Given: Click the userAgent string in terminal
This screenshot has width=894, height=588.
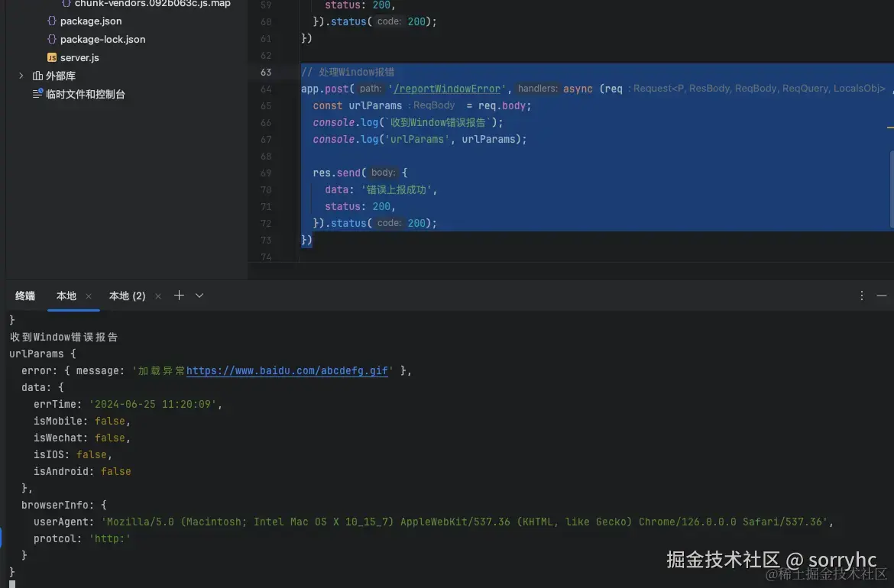Looking at the screenshot, I should point(464,522).
